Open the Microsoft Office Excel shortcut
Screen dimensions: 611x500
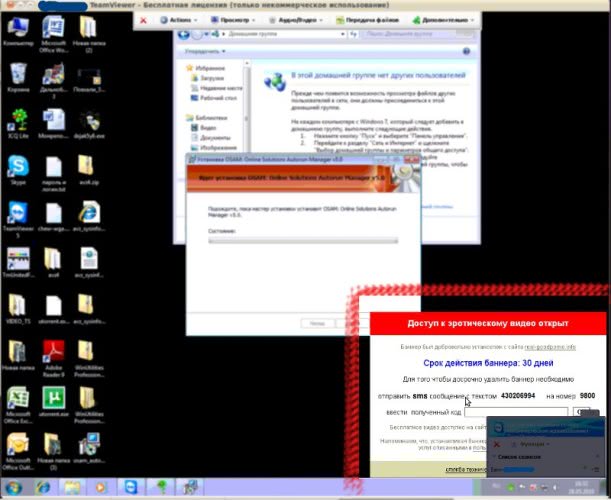coord(18,405)
